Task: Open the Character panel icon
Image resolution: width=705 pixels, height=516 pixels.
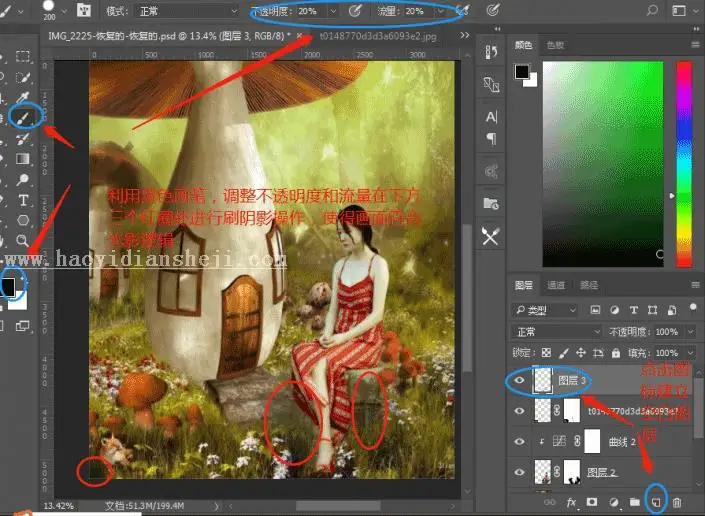Action: [491, 117]
